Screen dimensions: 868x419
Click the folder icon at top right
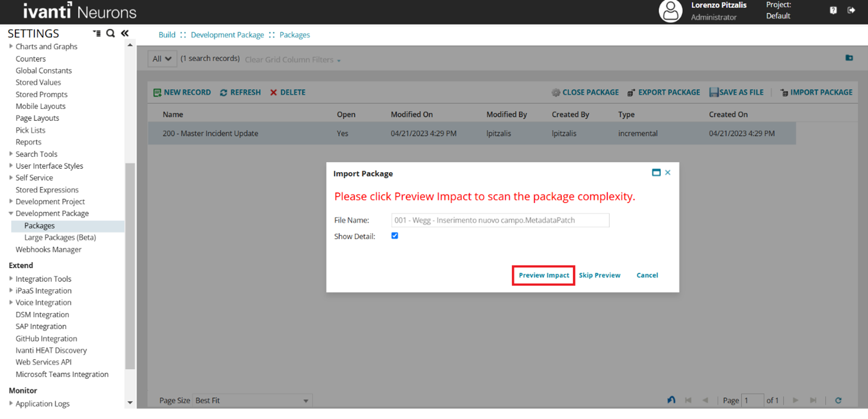pyautogui.click(x=849, y=58)
